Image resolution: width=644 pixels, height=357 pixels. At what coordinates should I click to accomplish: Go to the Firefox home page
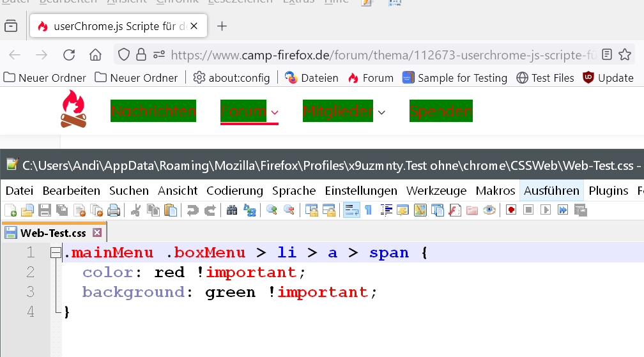point(95,54)
